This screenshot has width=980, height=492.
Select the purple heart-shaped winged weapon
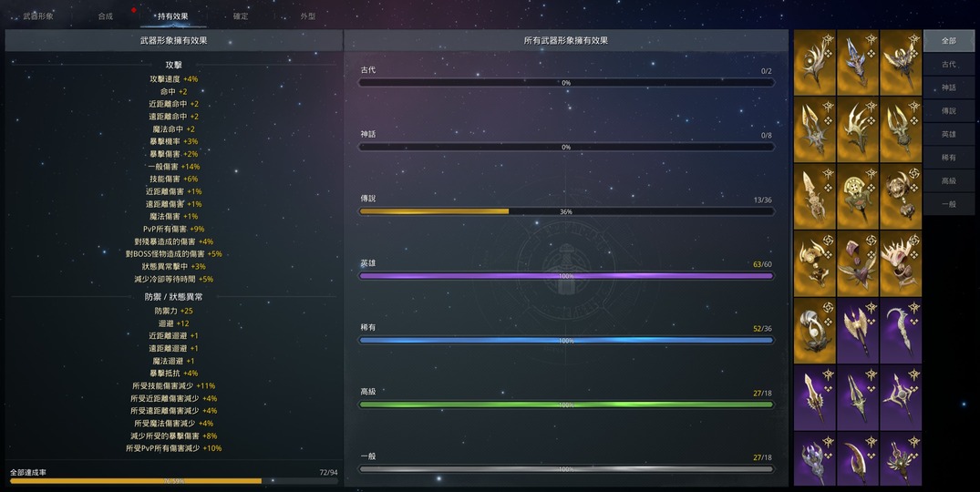pyautogui.click(x=858, y=263)
